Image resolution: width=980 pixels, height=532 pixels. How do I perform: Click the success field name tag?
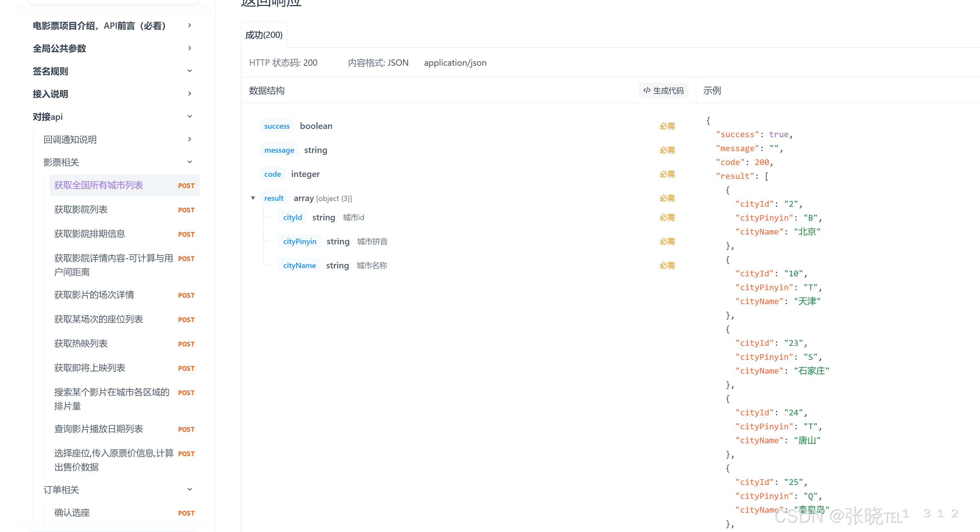tap(277, 126)
